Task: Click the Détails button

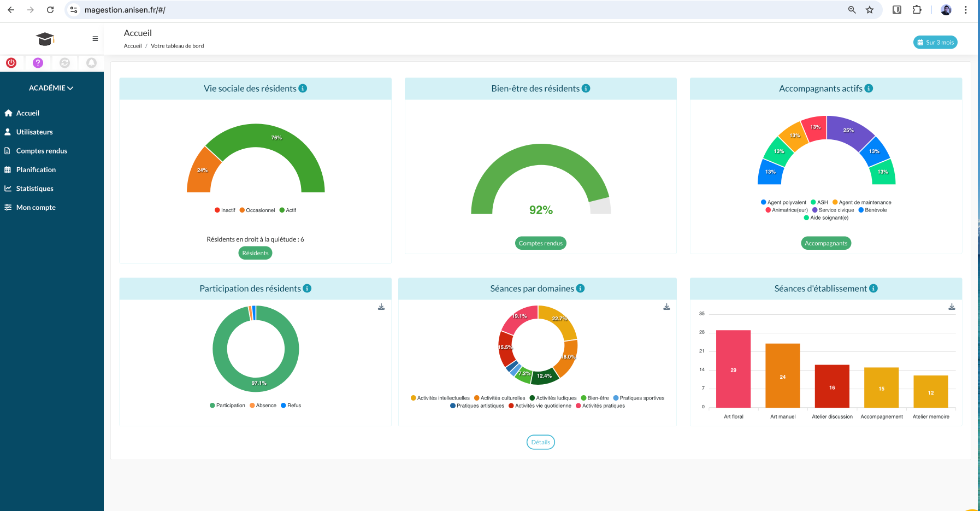Action: (x=540, y=442)
